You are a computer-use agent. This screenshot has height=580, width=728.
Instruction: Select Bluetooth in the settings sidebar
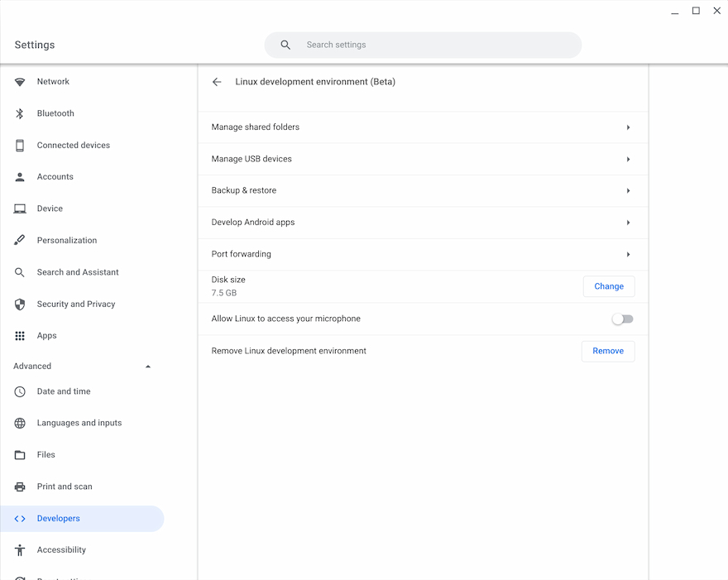point(82,113)
